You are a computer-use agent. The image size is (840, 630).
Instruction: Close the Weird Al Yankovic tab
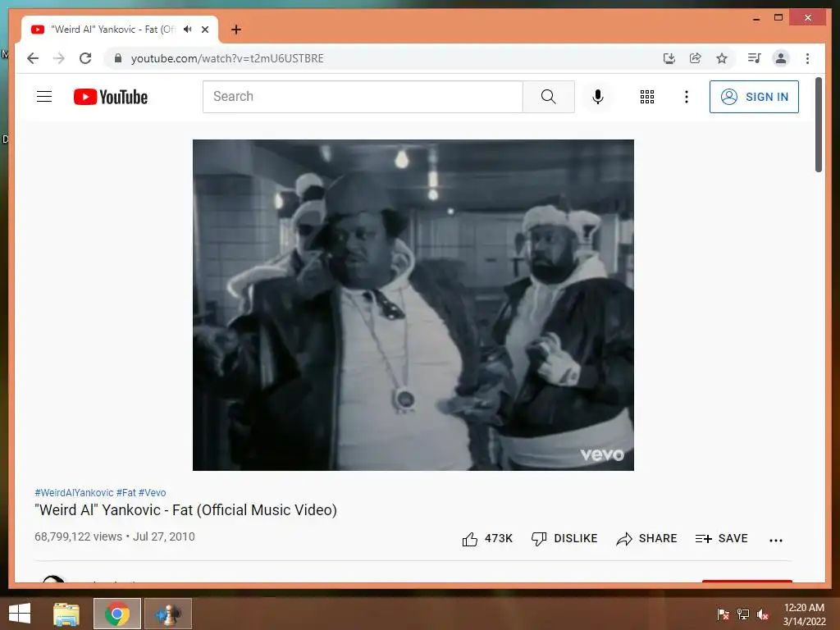coord(204,30)
